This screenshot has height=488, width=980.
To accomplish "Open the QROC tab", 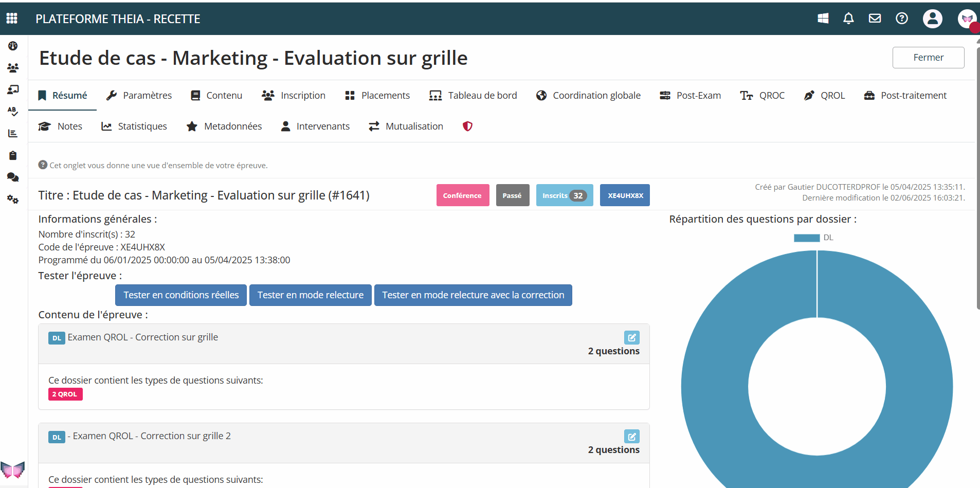I will (763, 95).
